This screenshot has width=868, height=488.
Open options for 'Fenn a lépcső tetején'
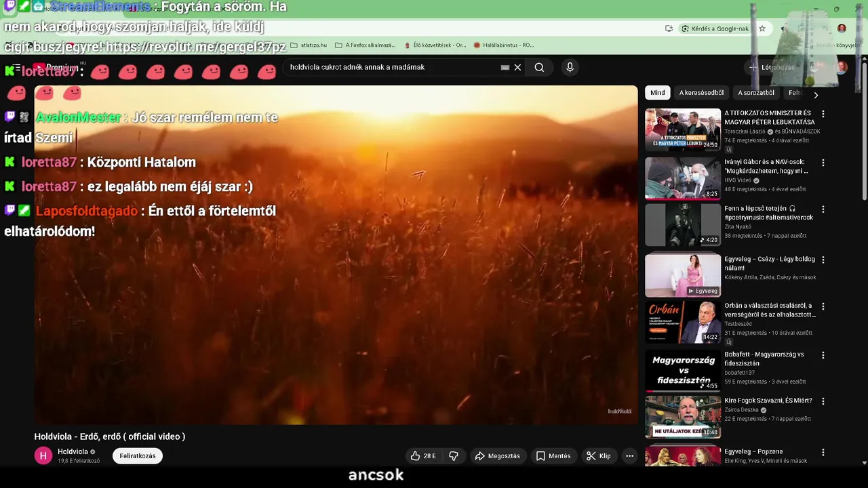823,209
